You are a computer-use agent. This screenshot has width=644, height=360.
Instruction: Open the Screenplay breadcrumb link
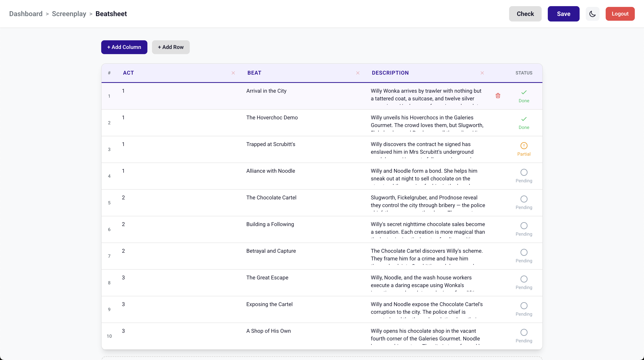[69, 14]
